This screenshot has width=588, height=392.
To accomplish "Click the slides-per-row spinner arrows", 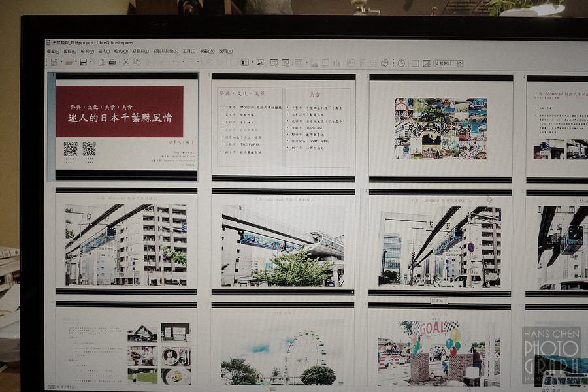I will (x=460, y=63).
